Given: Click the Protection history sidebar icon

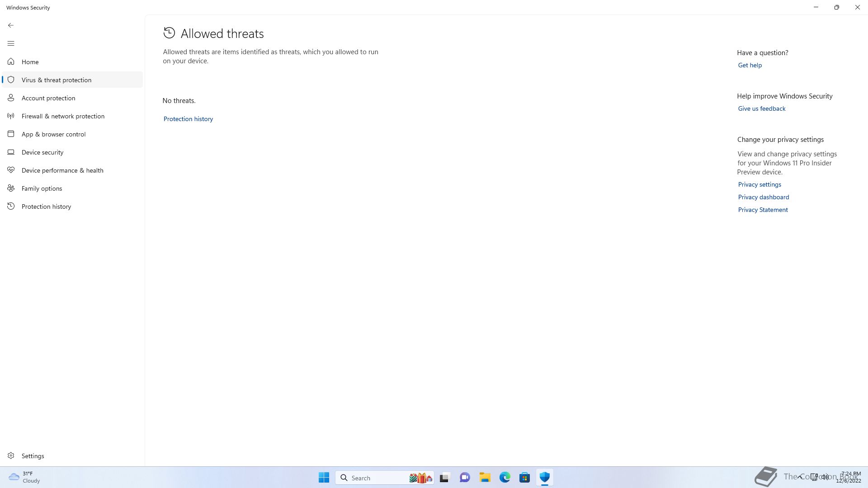Looking at the screenshot, I should pyautogui.click(x=11, y=206).
